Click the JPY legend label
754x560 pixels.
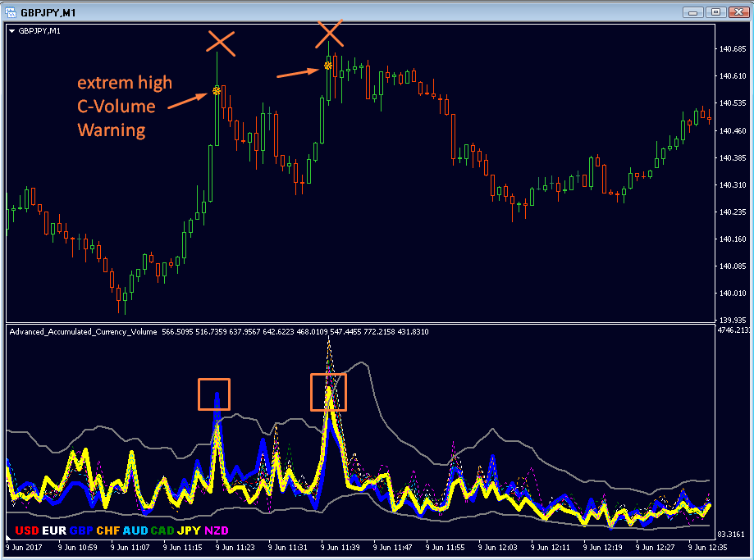[189, 530]
